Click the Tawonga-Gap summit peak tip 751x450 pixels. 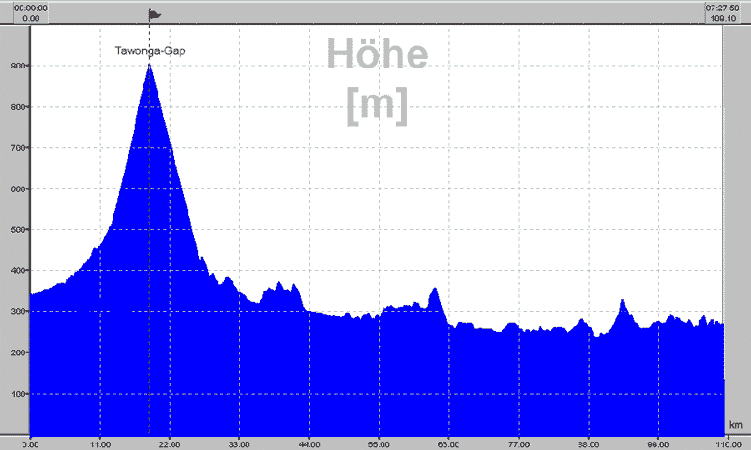pyautogui.click(x=149, y=66)
